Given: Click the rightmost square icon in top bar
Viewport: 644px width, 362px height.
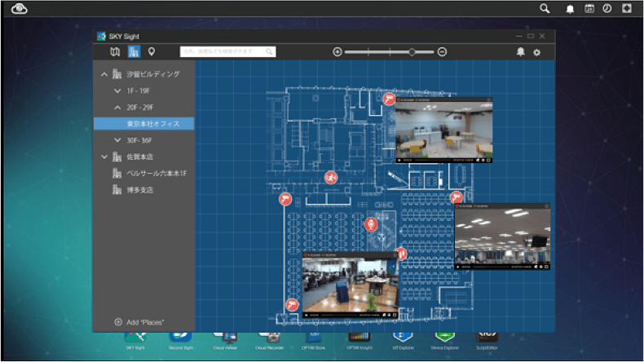Looking at the screenshot, I should (x=627, y=9).
